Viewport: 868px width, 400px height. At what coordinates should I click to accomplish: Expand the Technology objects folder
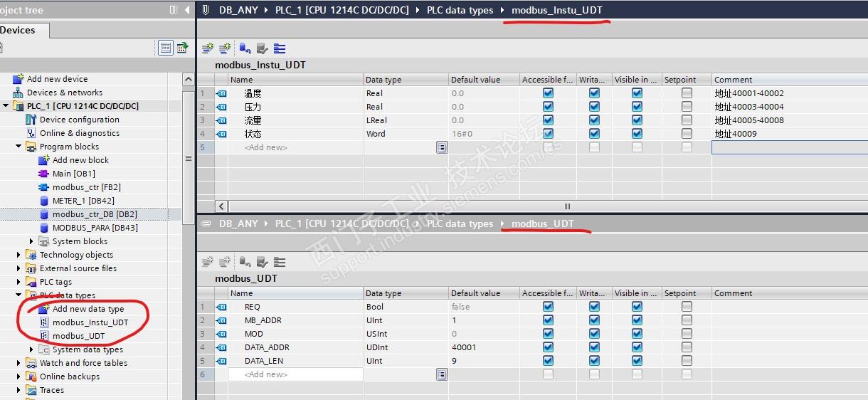point(19,255)
